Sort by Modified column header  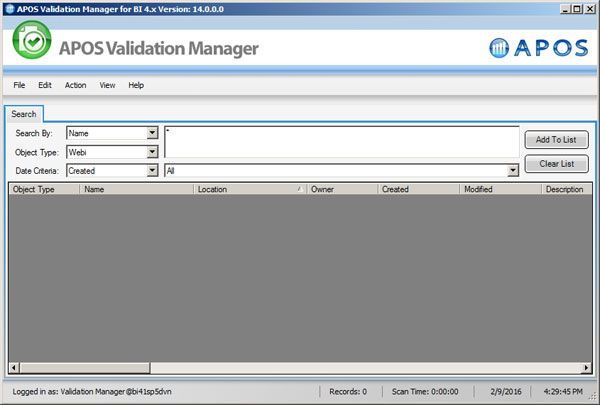pyautogui.click(x=501, y=189)
